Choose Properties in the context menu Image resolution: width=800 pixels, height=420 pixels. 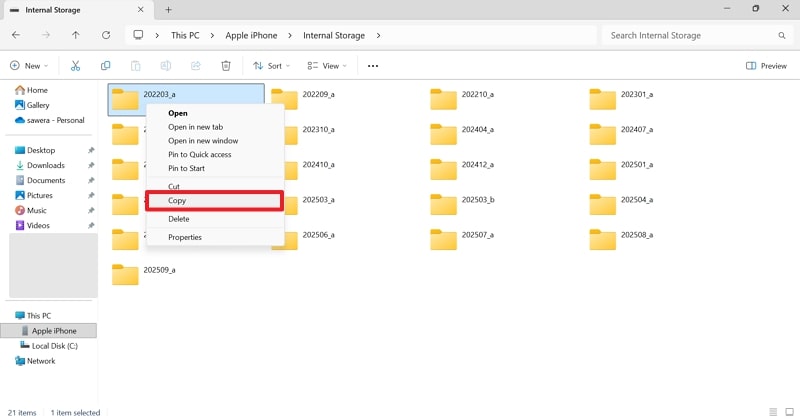click(215, 237)
